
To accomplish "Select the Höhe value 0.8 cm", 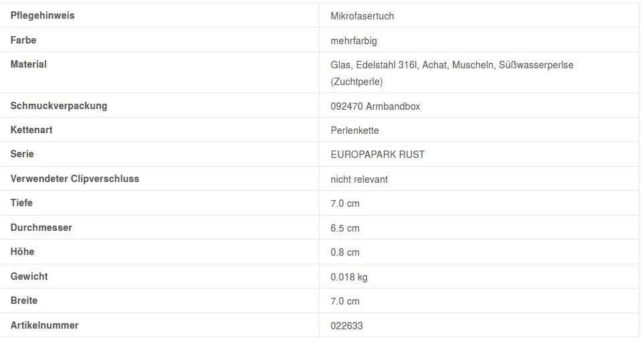I will (345, 252).
